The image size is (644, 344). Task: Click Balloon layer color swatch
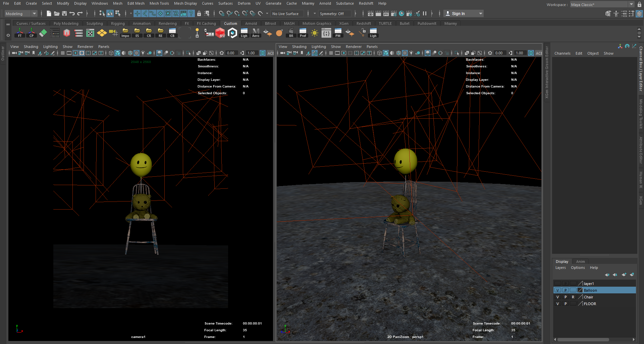[x=580, y=290]
